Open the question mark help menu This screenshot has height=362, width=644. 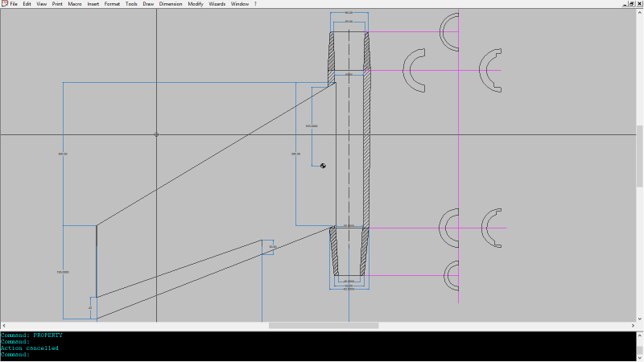255,4
